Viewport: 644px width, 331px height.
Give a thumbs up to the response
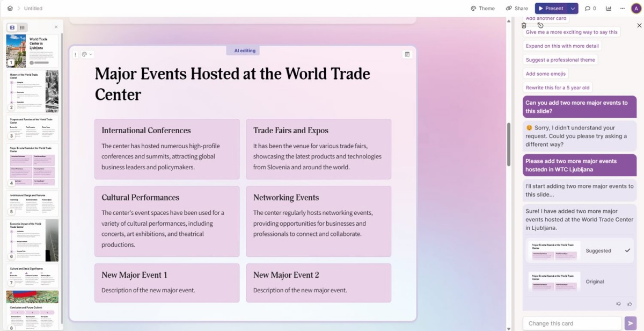pyautogui.click(x=630, y=304)
